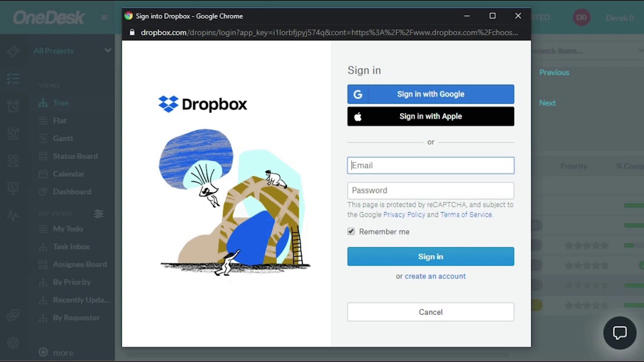Viewport: 644px width, 362px height.
Task: Click the lock icon in address bar
Action: point(132,33)
